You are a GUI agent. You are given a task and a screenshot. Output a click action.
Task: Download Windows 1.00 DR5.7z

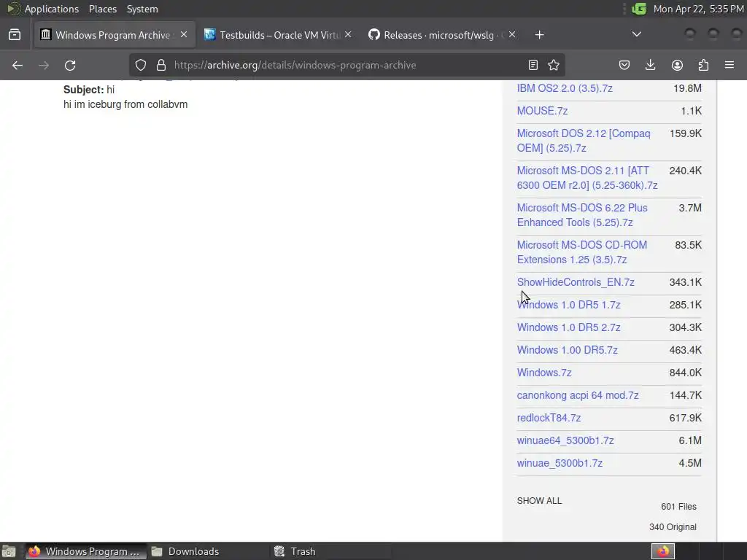click(x=568, y=350)
